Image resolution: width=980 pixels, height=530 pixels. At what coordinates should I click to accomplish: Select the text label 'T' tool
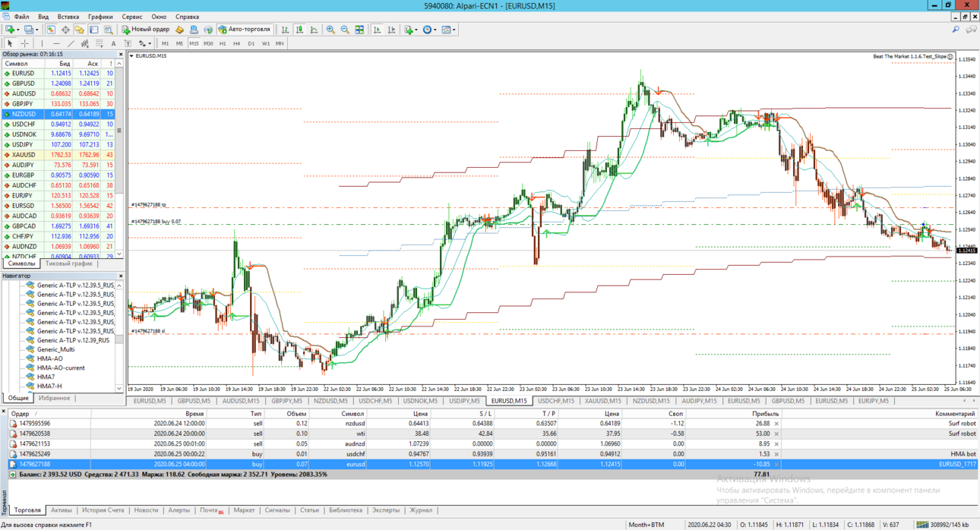(x=128, y=43)
